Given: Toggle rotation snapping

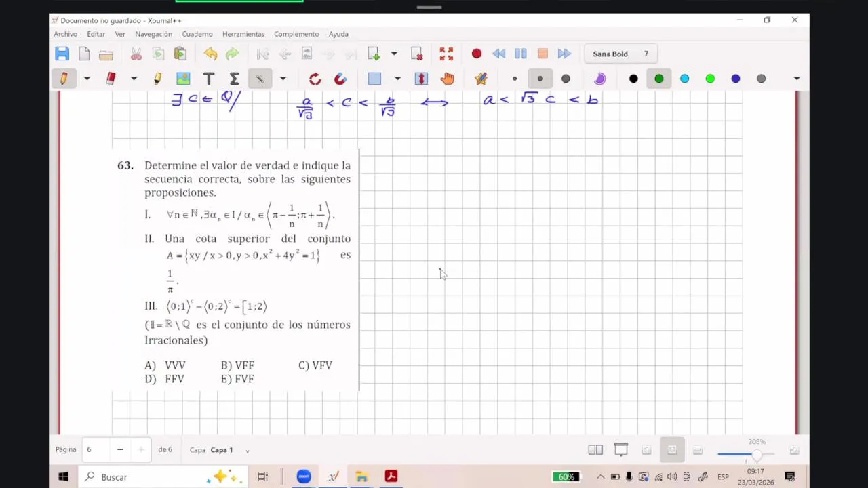Looking at the screenshot, I should point(315,79).
